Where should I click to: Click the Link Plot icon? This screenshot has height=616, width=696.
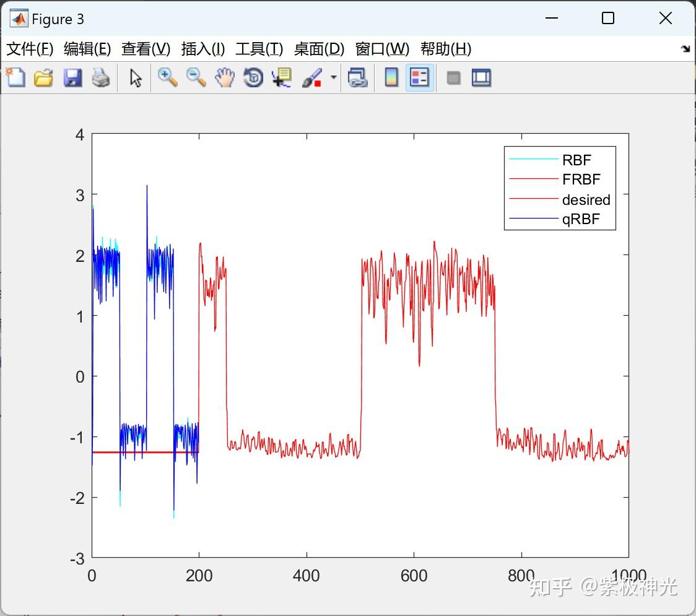358,77
